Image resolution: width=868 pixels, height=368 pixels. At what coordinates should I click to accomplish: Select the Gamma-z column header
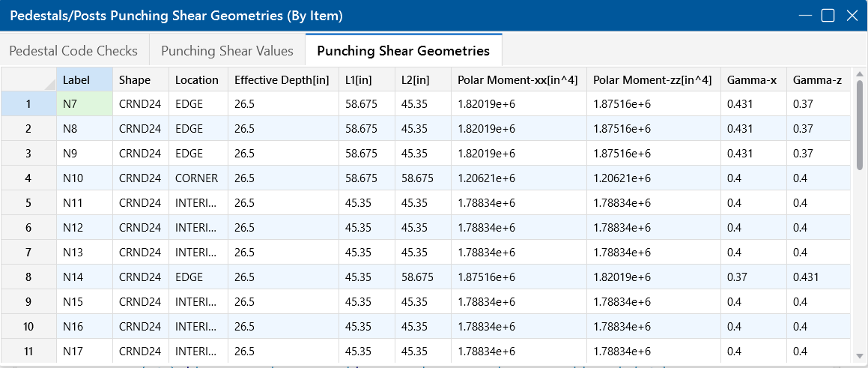click(818, 80)
